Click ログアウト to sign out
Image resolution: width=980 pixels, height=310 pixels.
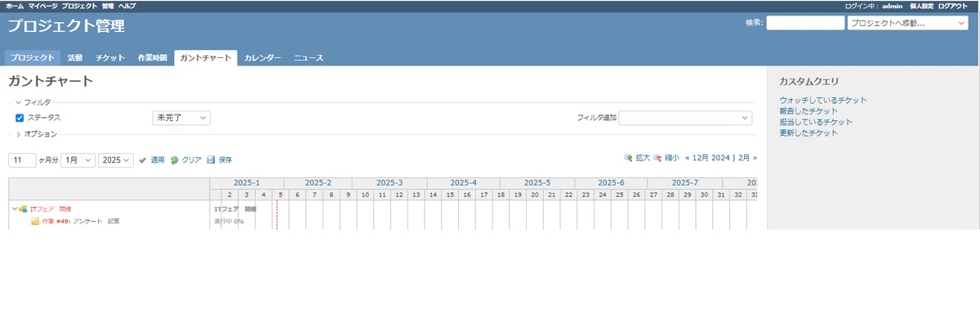click(x=954, y=6)
